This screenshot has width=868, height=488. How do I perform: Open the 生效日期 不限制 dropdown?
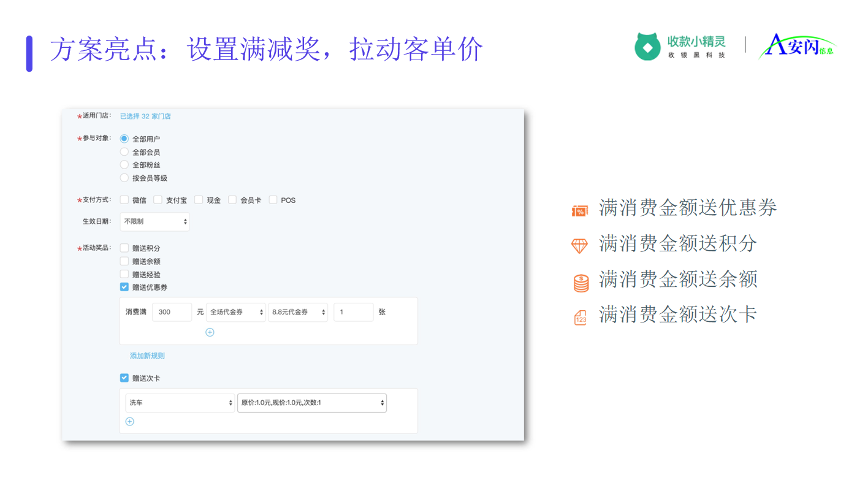(x=155, y=222)
